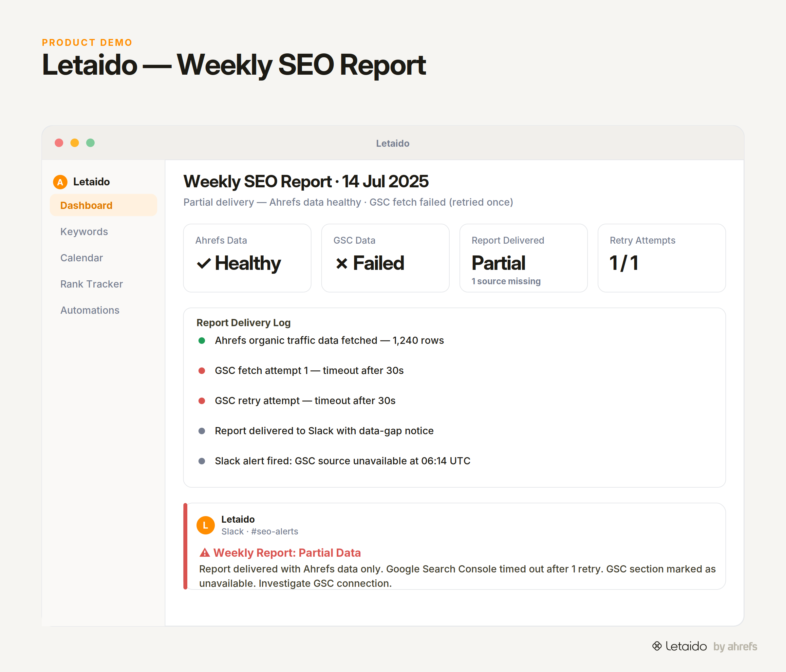Screen dimensions: 786x672
Task: Maximize the window with the green dot
Action: tap(90, 142)
